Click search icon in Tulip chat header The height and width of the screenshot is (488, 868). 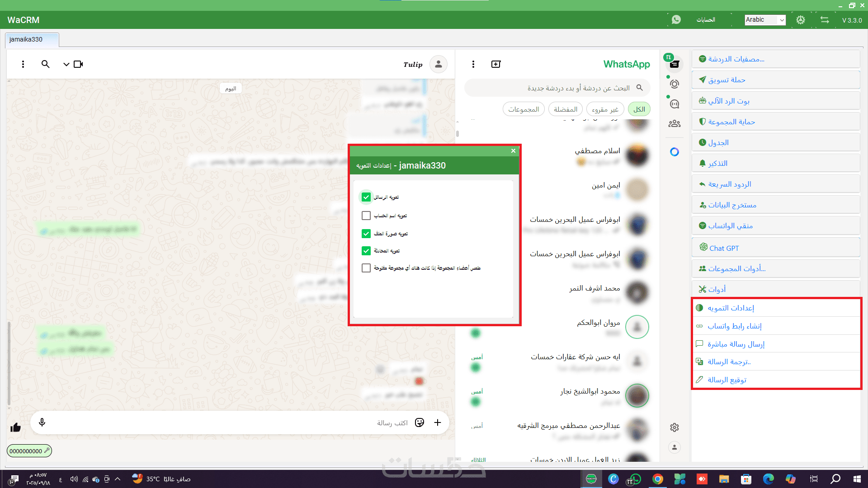click(45, 64)
